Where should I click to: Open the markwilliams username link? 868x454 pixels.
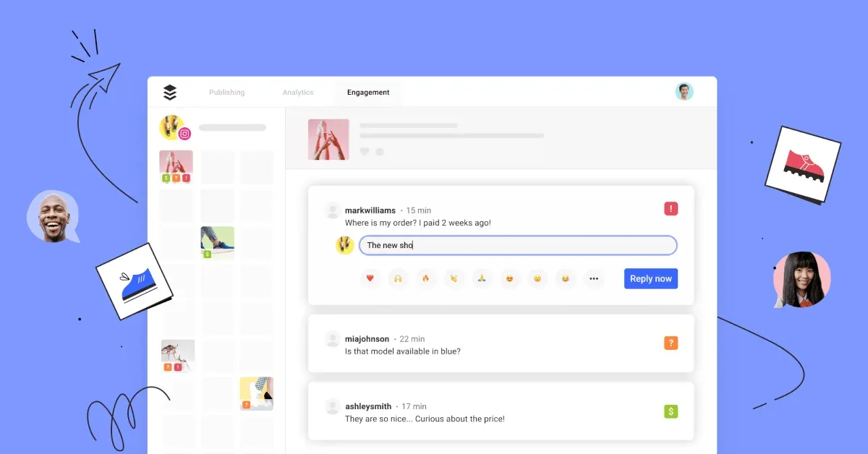pos(370,210)
